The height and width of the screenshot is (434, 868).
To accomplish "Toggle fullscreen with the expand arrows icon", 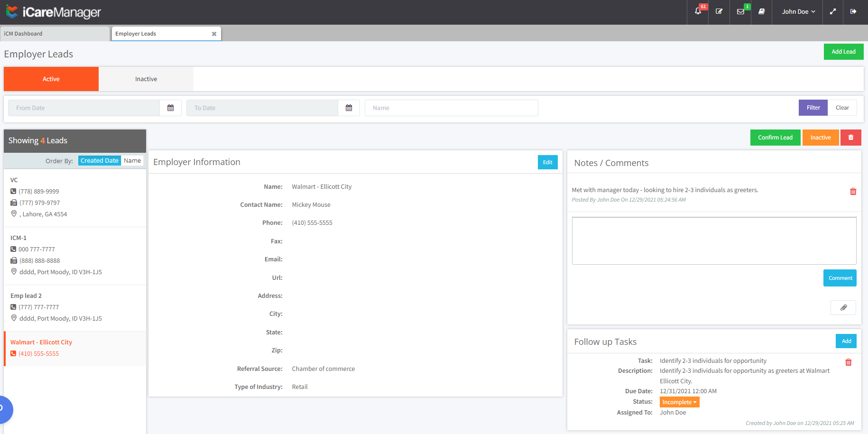I will tap(833, 11).
